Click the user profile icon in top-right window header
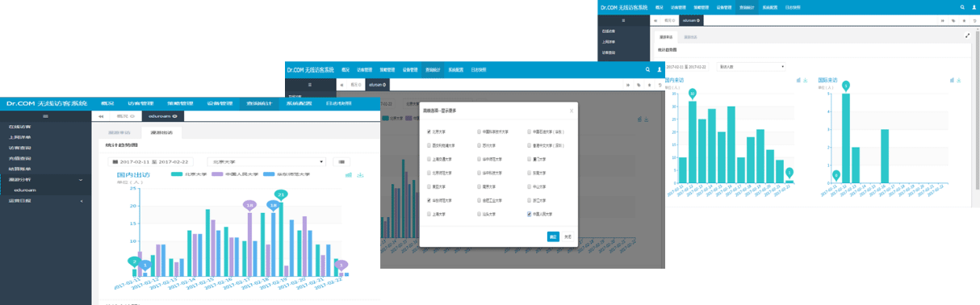The image size is (980, 305). click(974, 7)
